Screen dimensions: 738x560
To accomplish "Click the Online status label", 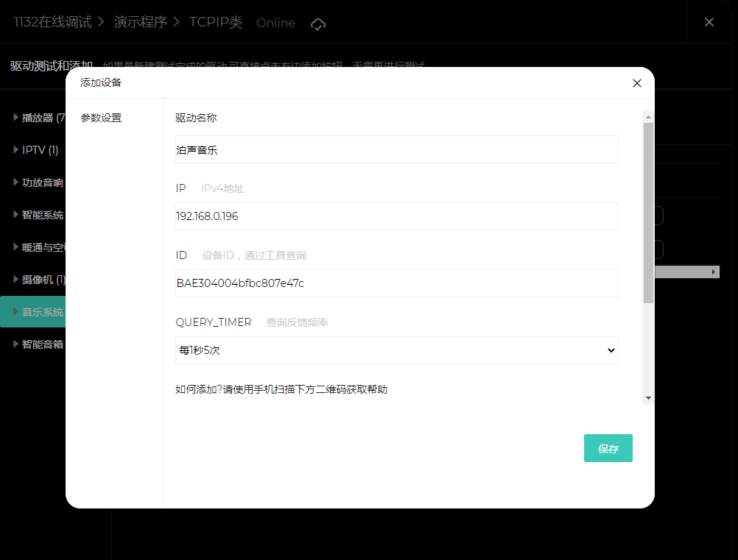I will coord(275,23).
